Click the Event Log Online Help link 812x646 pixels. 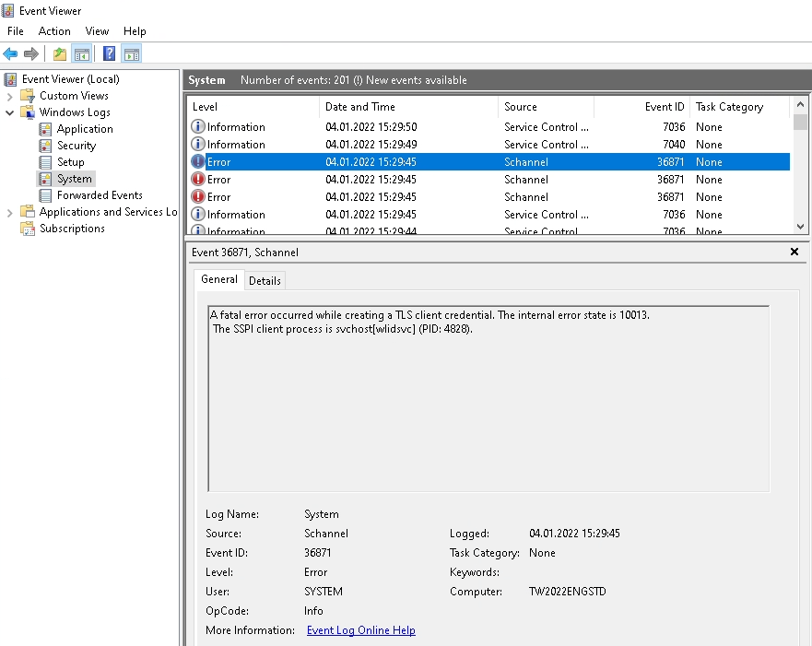360,630
